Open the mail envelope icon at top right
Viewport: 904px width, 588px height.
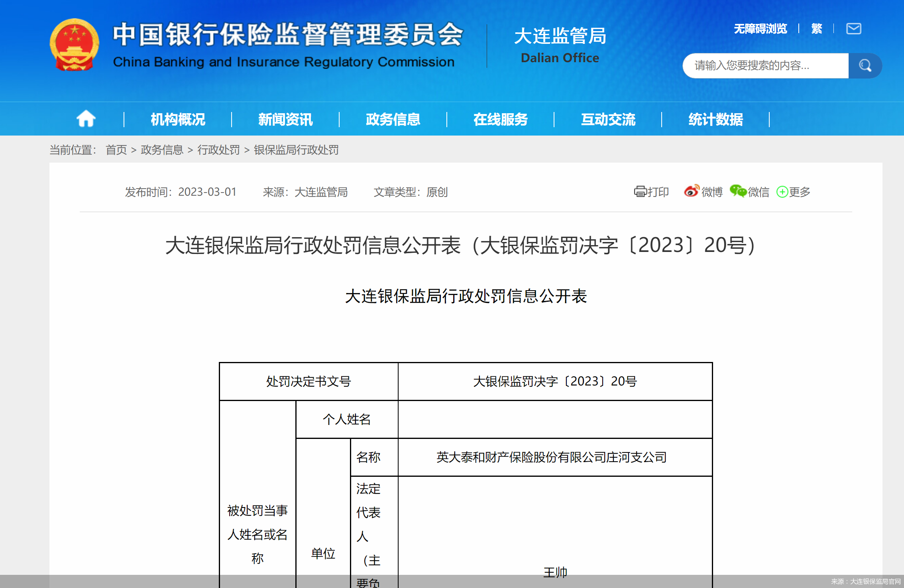point(853,28)
